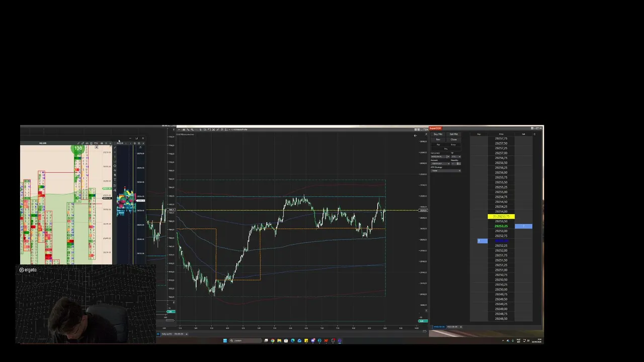The width and height of the screenshot is (644, 362).
Task: Click the Close position button in SuperDOM
Action: tap(454, 139)
